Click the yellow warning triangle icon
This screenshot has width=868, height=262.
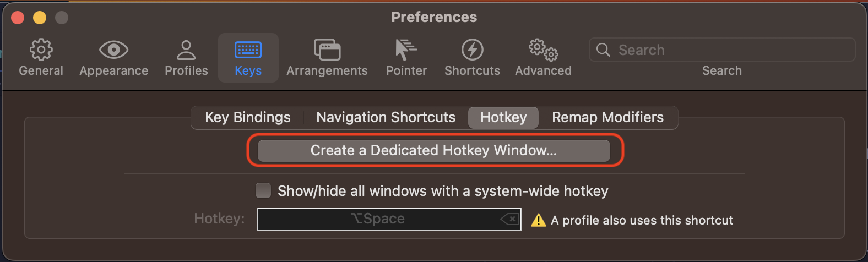[x=538, y=220]
